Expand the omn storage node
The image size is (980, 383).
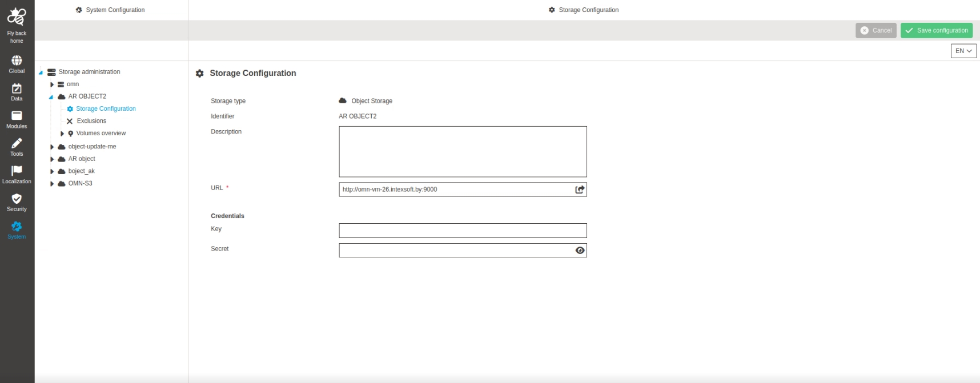click(52, 84)
